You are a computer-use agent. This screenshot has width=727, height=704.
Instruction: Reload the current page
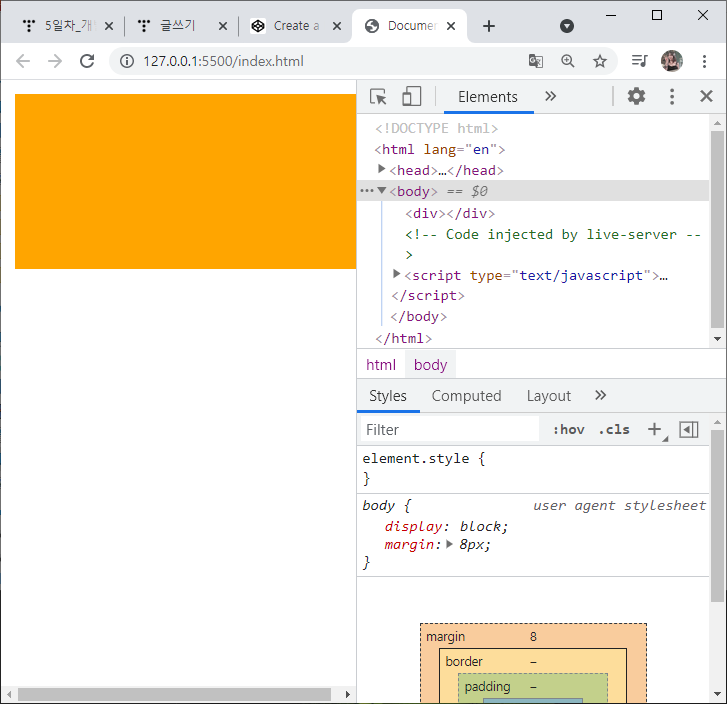tap(87, 61)
